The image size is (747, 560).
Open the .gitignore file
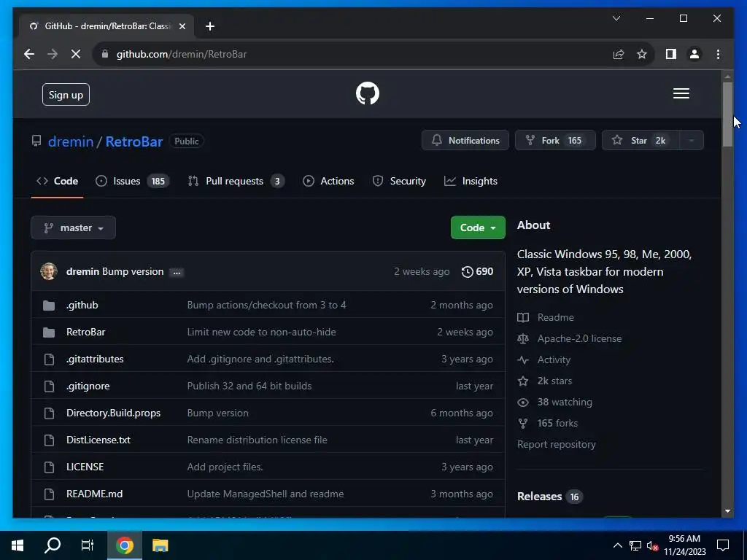pyautogui.click(x=88, y=386)
